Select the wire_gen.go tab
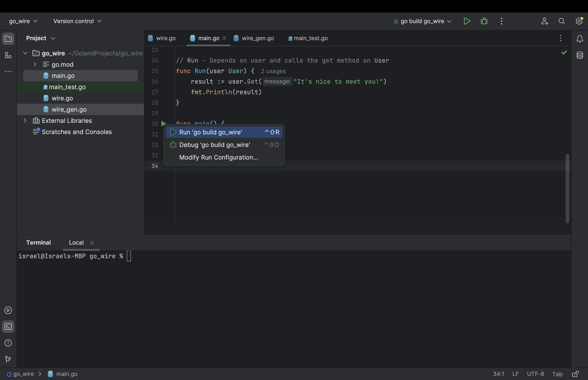The height and width of the screenshot is (380, 588). click(x=258, y=38)
